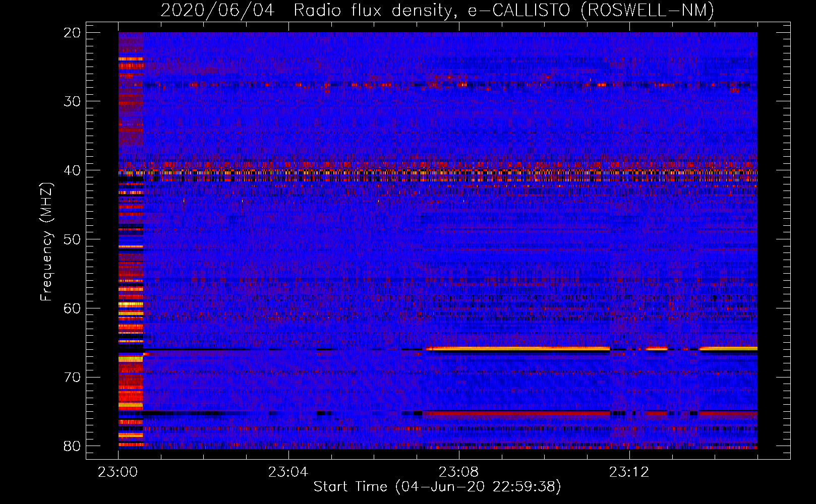Click the 60 MHz frequency tick label

pos(72,308)
